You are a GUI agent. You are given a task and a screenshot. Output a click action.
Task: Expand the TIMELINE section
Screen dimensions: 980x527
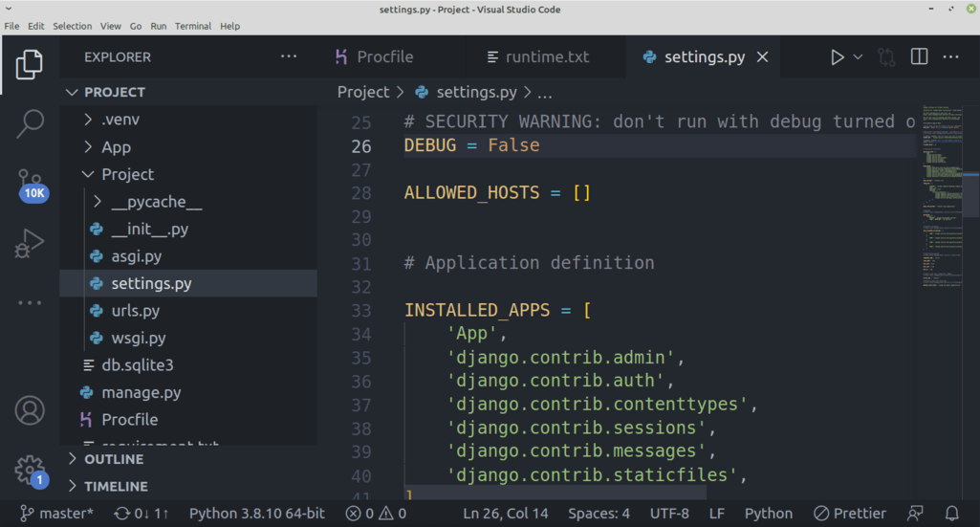coord(188,487)
